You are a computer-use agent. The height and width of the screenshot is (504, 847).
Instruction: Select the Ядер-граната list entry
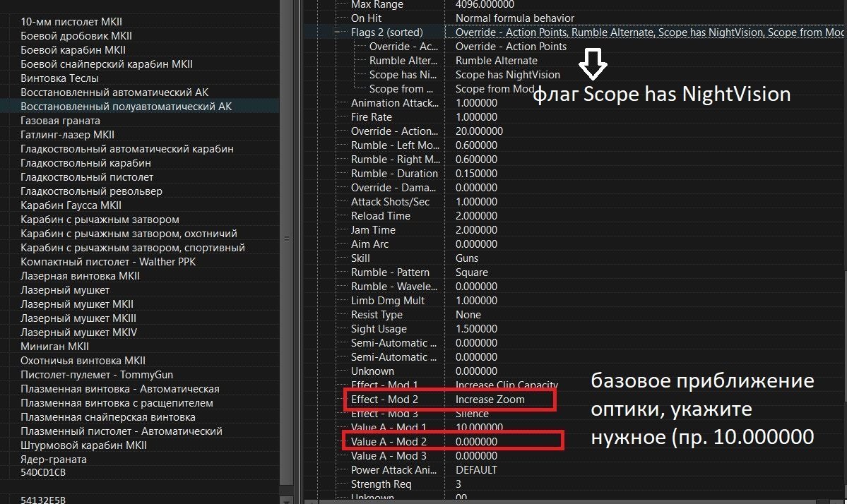tap(54, 460)
